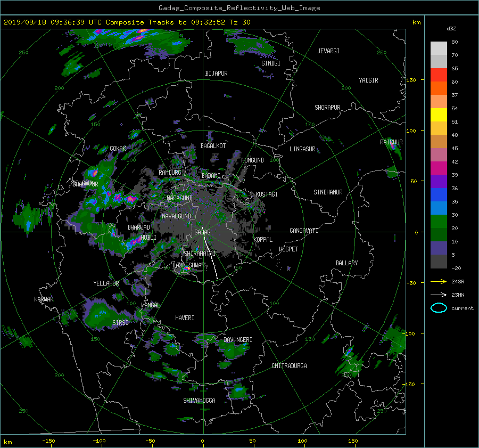
Task: Click the HANGAL city label
Action: [x=151, y=305]
